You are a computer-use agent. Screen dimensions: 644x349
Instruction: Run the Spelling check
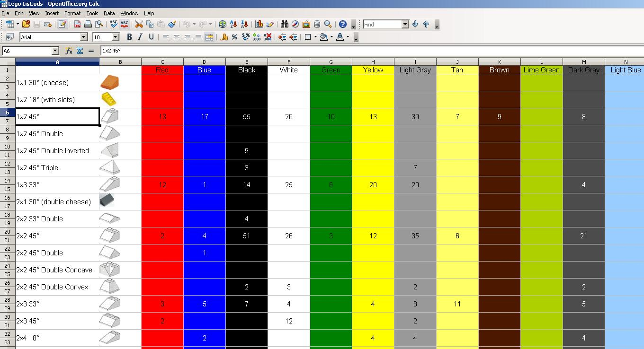(x=114, y=24)
